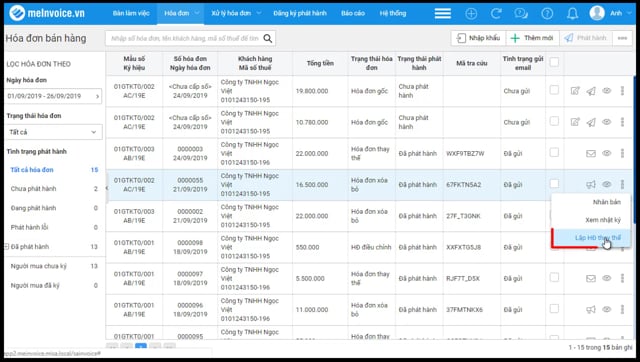Click the megaphone icon for invoice 0000055
640x362 pixels.
click(x=591, y=184)
